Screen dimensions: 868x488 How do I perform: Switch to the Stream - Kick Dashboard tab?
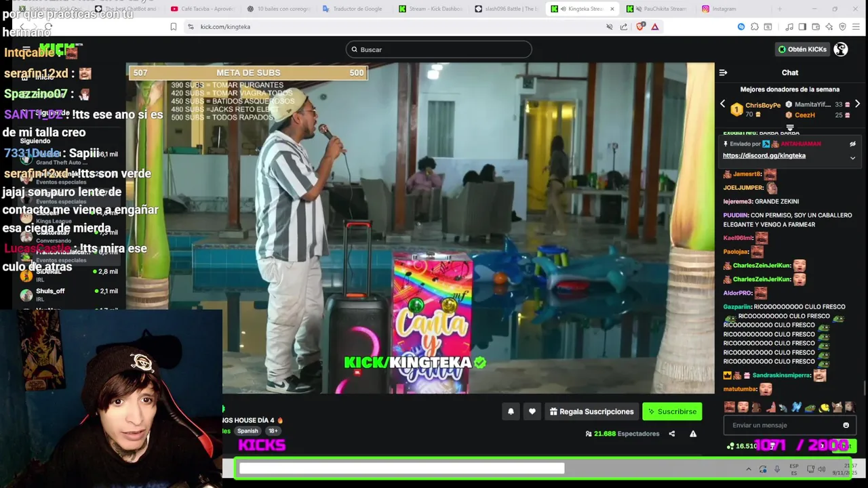pos(431,9)
